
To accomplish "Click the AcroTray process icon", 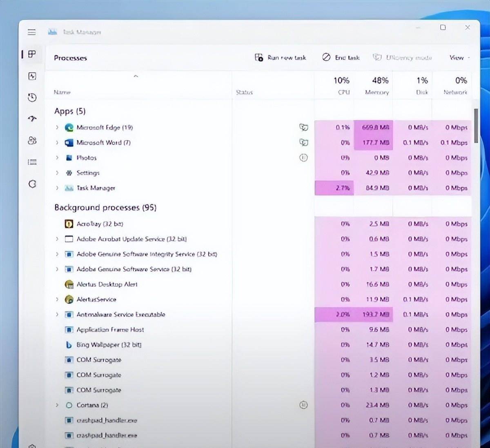I will pyautogui.click(x=69, y=224).
